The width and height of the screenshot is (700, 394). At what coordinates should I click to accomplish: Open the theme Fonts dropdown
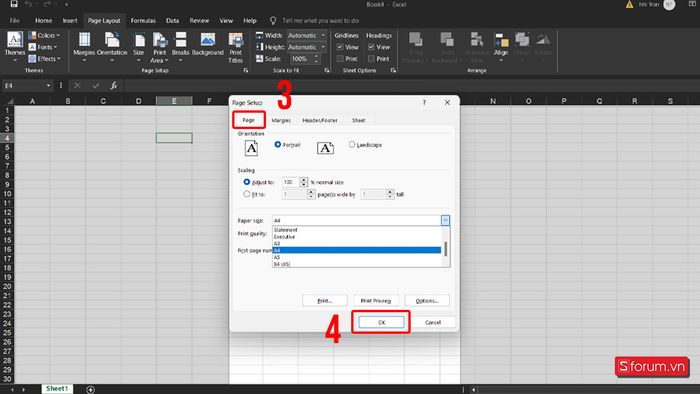pos(43,47)
